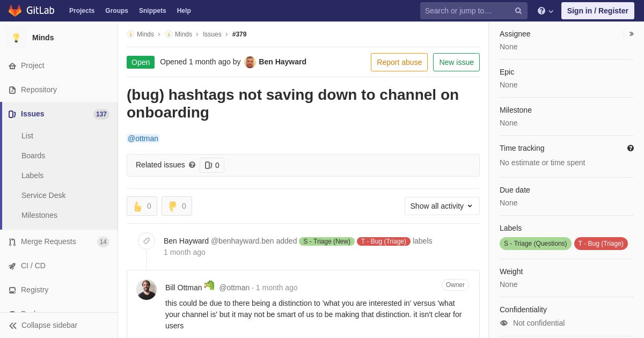The width and height of the screenshot is (644, 338).
Task: Click the Related issues help icon
Action: pyautogui.click(x=192, y=165)
